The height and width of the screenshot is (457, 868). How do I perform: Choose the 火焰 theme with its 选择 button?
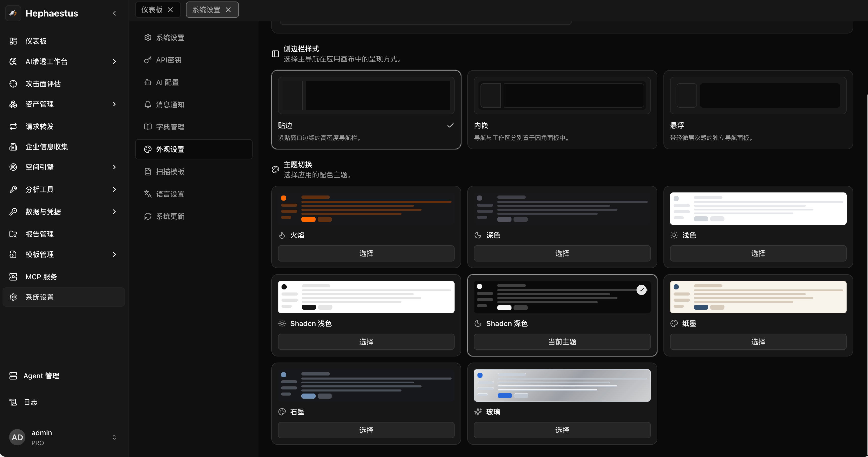[x=366, y=253]
